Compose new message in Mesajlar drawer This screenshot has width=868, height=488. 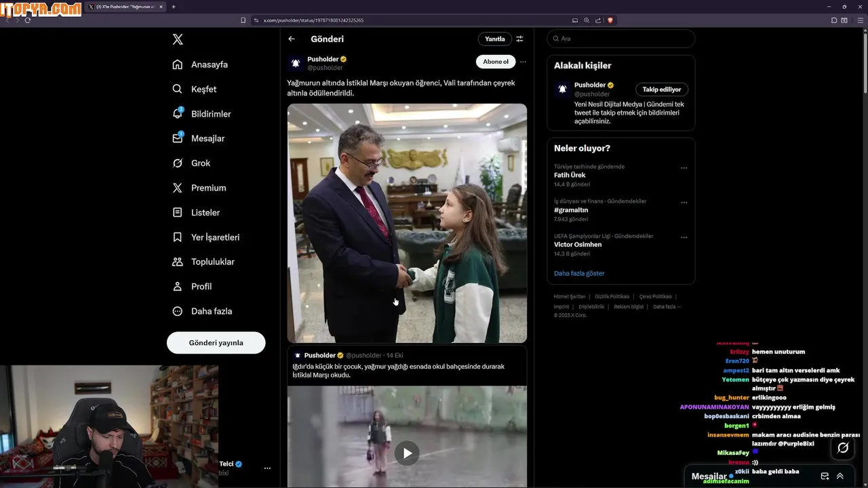pos(825,476)
